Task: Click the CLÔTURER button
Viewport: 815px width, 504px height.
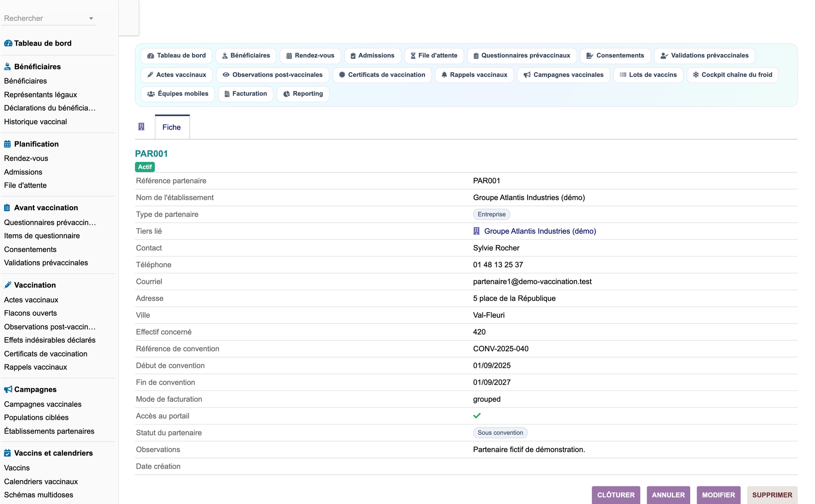Action: click(x=616, y=495)
